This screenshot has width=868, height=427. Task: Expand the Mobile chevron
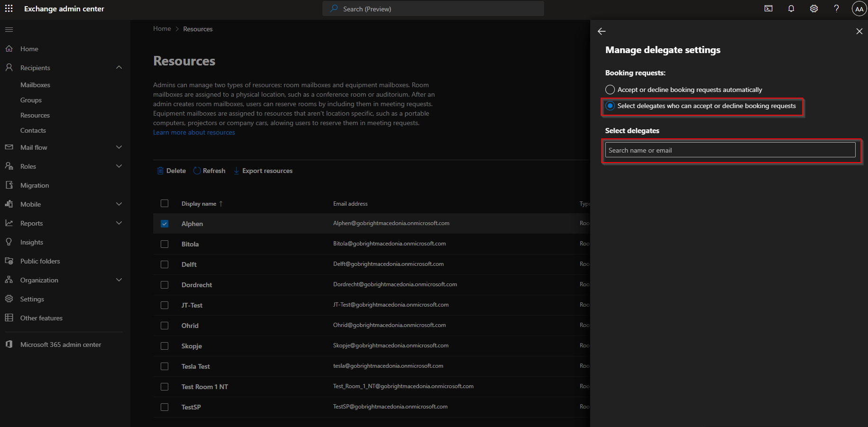coord(119,204)
